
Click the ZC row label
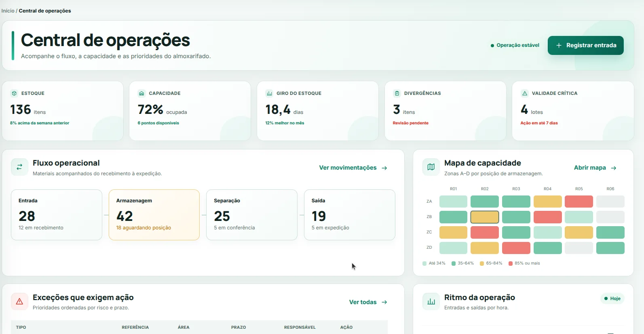tap(429, 232)
